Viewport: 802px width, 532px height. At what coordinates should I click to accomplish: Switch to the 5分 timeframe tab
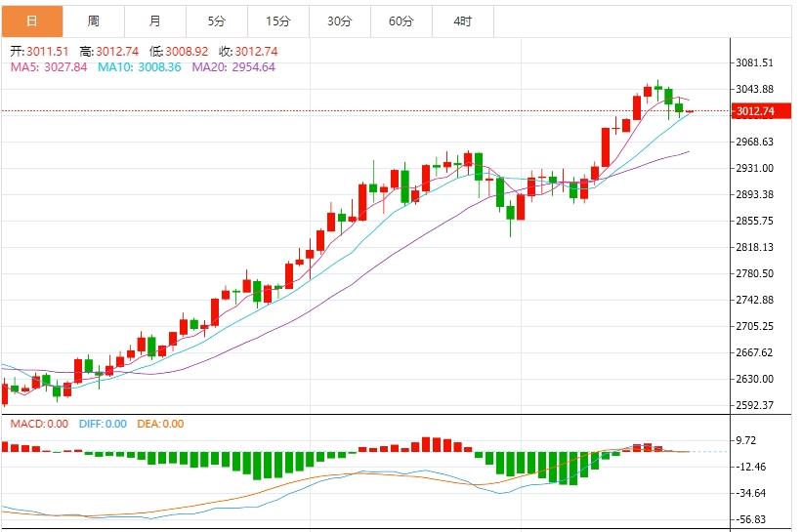(216, 20)
